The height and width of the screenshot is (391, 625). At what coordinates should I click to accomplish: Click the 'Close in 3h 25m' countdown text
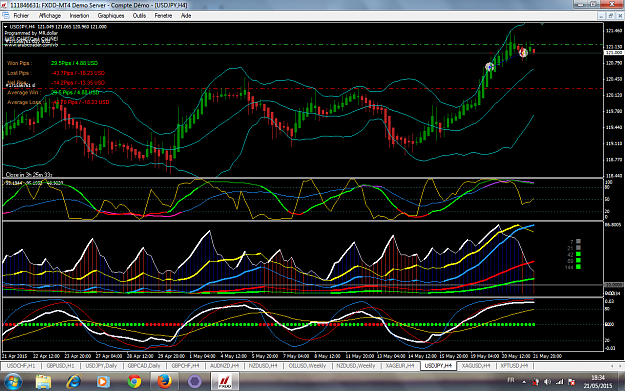click(x=29, y=175)
